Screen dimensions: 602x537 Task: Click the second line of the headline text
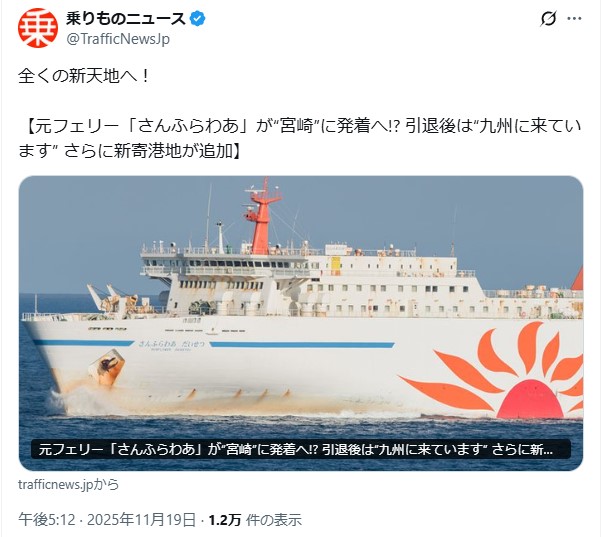tap(129, 151)
